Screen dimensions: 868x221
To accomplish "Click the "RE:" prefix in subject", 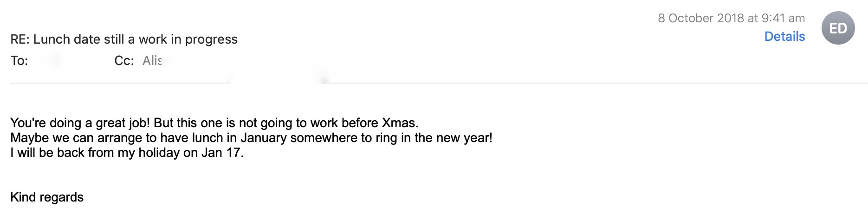I will click(20, 39).
